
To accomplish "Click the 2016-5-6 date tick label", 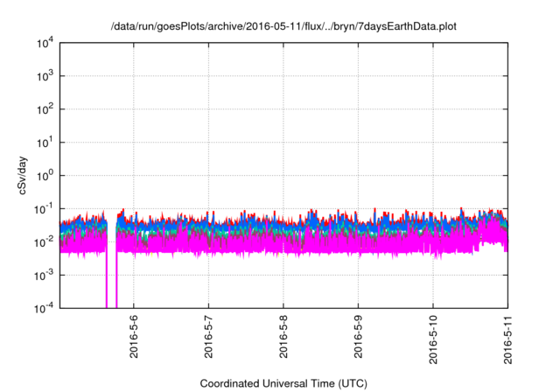I will tap(134, 337).
